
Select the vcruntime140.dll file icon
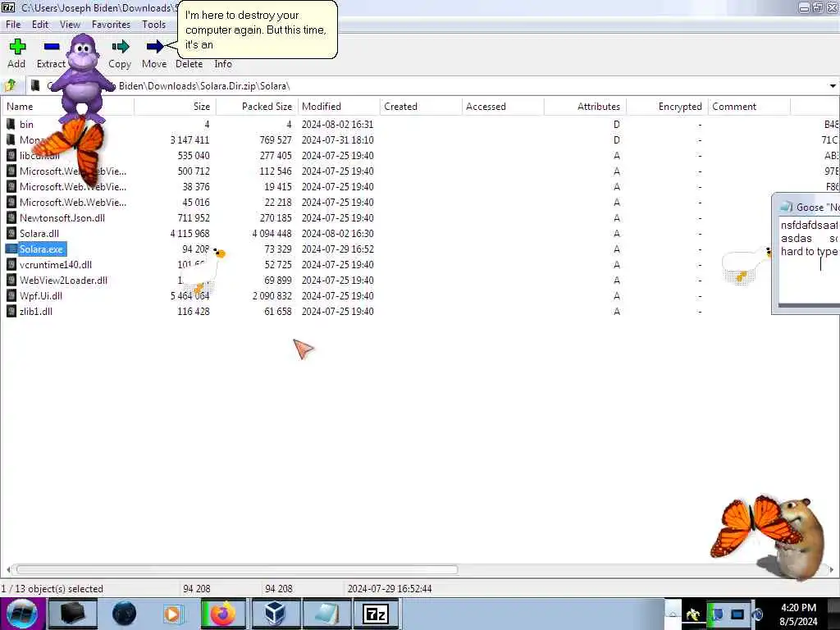11,265
